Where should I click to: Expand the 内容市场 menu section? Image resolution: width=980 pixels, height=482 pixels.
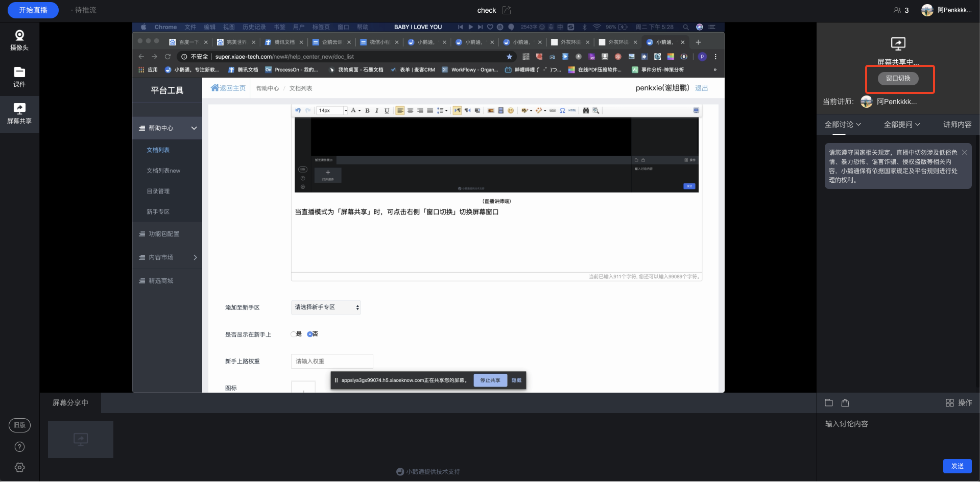168,257
